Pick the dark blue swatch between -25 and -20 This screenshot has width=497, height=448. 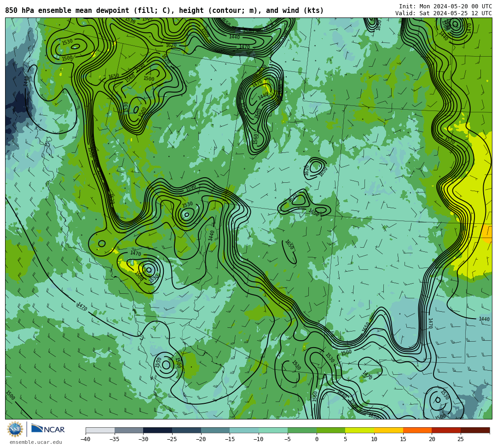tap(186, 430)
